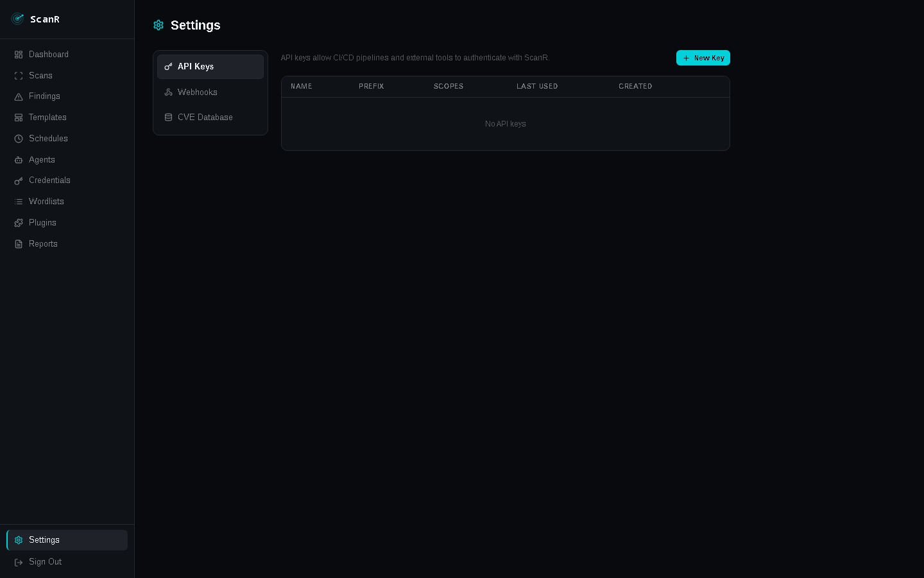Click the Settings page heading
924x578 pixels.
pos(196,25)
